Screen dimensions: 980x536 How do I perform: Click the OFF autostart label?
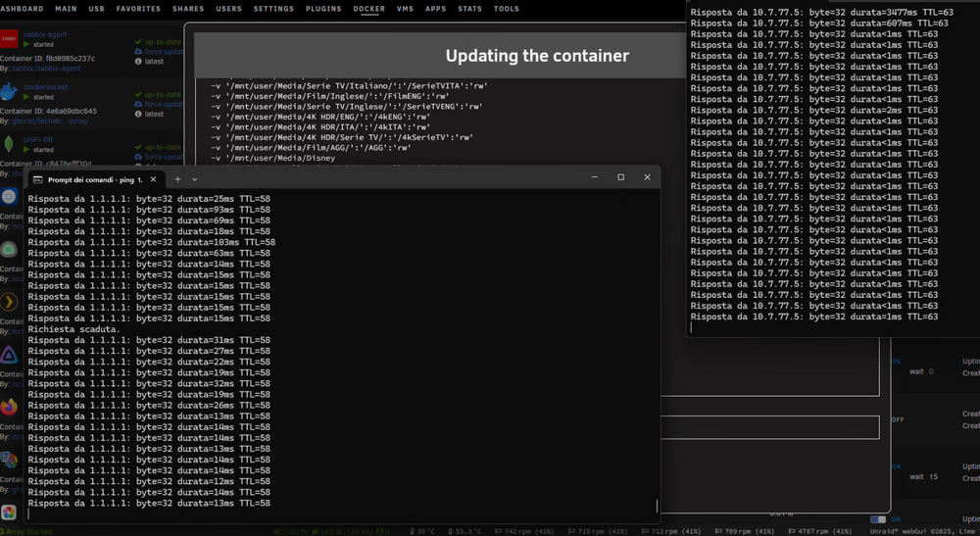point(898,419)
